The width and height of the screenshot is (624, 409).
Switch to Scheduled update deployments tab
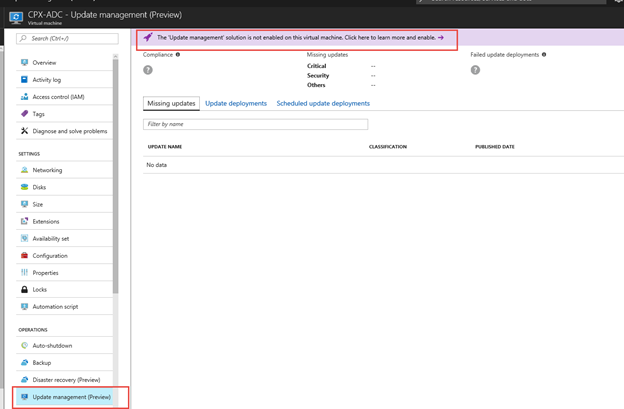(x=323, y=103)
